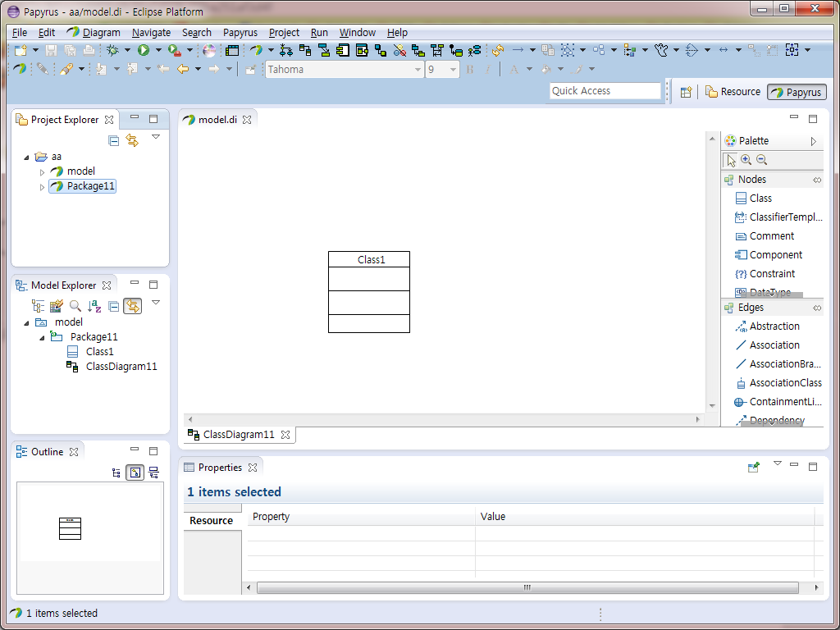Expand the model node in Project Explorer
This screenshot has height=630, width=840.
[x=43, y=172]
